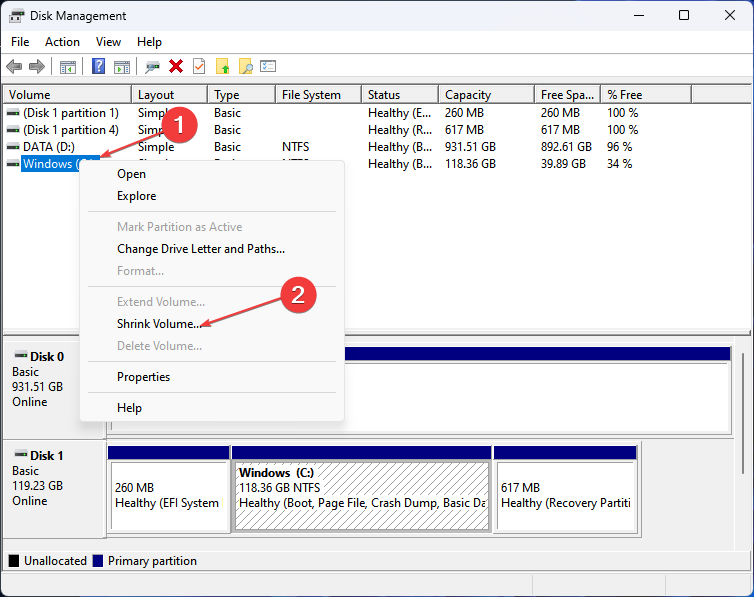Click the Back arrow toolbar icon
Image resolution: width=754 pixels, height=597 pixels.
pyautogui.click(x=14, y=66)
